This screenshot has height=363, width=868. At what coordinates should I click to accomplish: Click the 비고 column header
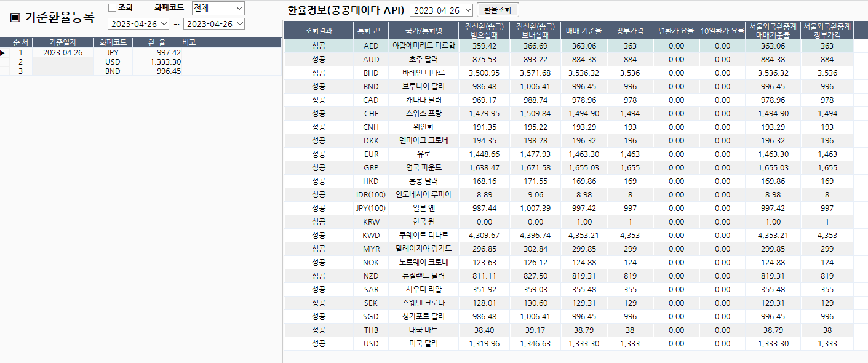tap(231, 43)
